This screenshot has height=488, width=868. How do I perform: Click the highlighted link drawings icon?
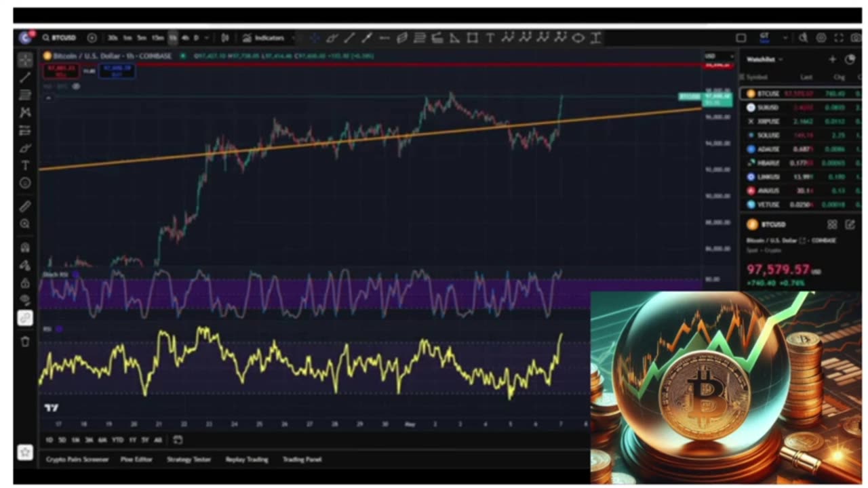(25, 318)
